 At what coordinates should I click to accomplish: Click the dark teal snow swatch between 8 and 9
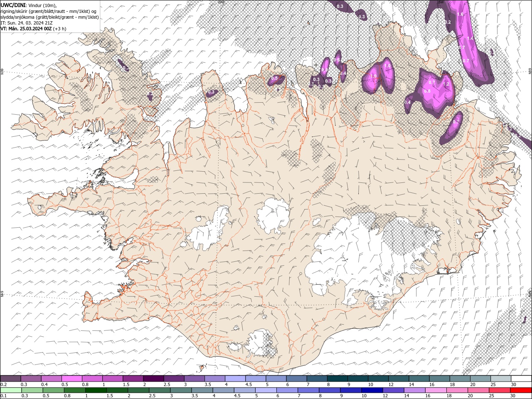[x=337, y=378]
